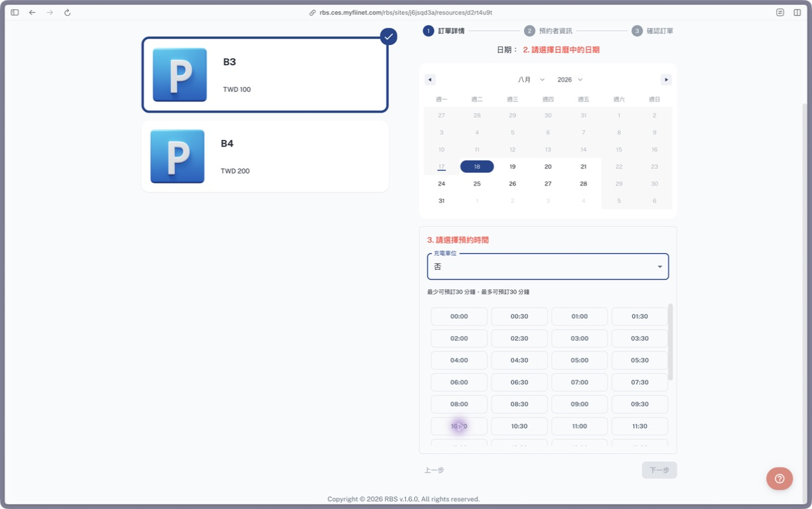Open the 八月 month dropdown
This screenshot has width=812, height=509.
pyautogui.click(x=531, y=80)
